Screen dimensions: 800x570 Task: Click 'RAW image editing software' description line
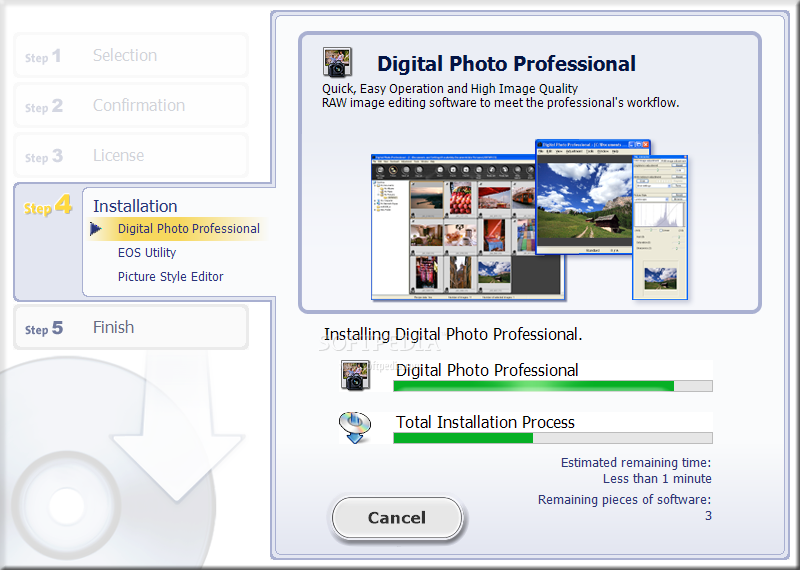(501, 103)
